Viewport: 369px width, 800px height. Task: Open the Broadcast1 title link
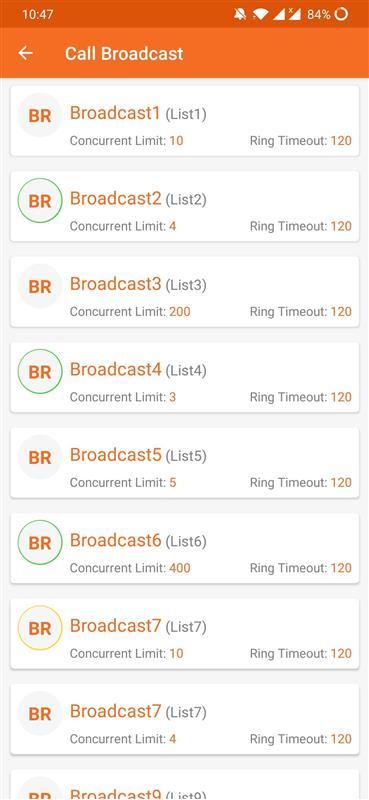point(115,113)
